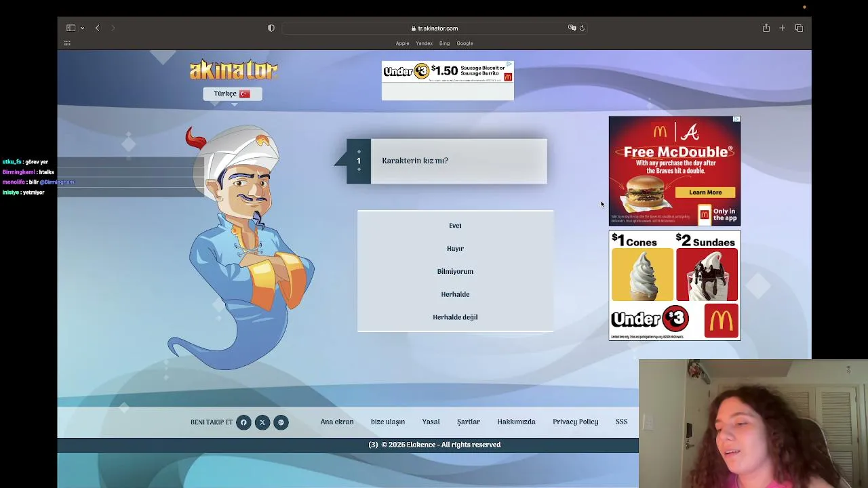Open Akinator's Facebook page icon
The image size is (868, 488).
[243, 422]
